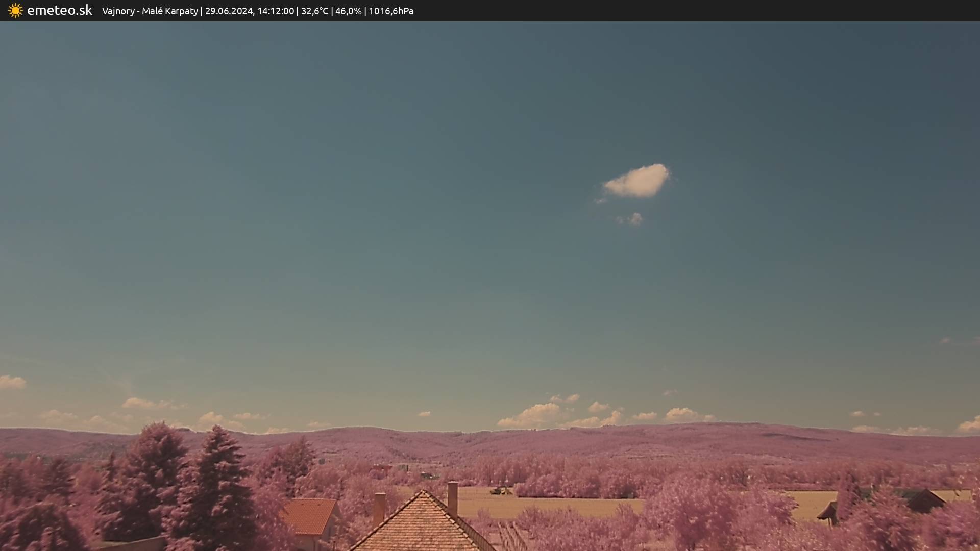The width and height of the screenshot is (980, 551).
Task: Click the tractor in the field
Action: (500, 491)
